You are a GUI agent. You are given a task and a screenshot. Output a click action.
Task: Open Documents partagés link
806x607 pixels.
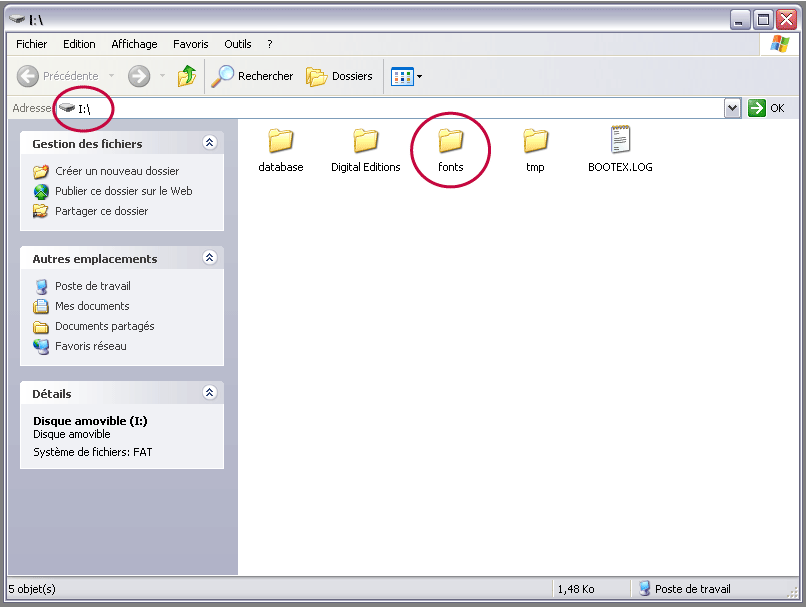click(x=94, y=326)
